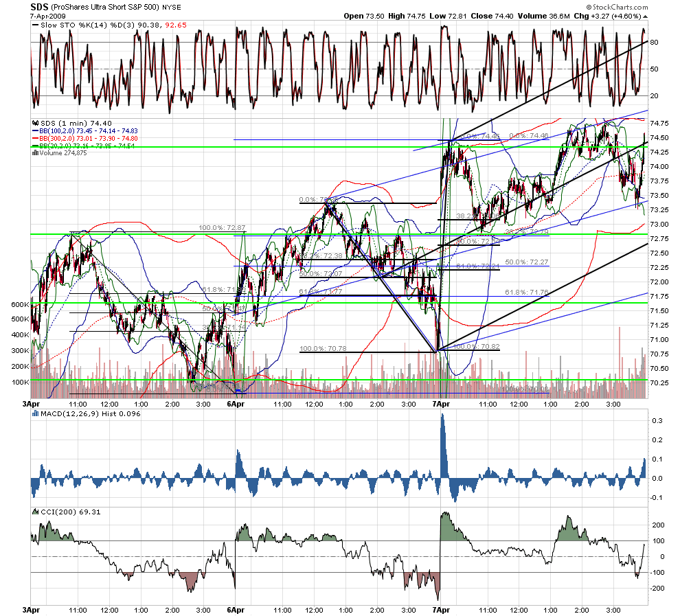Click the SDS ticker symbol title

[39, 7]
